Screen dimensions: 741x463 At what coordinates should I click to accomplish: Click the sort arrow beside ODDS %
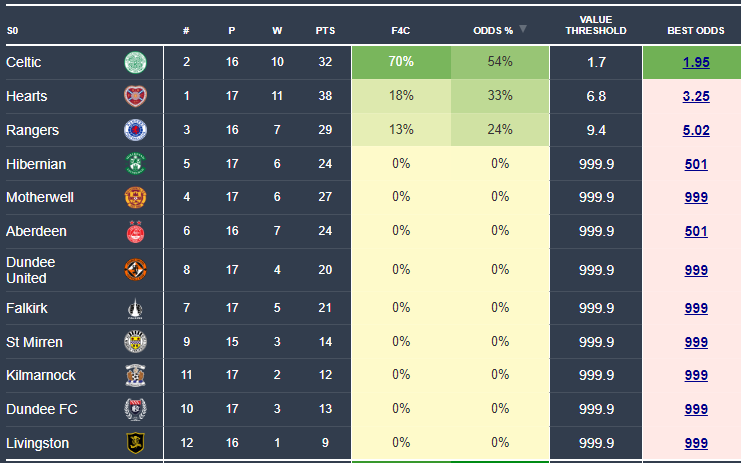pos(522,29)
